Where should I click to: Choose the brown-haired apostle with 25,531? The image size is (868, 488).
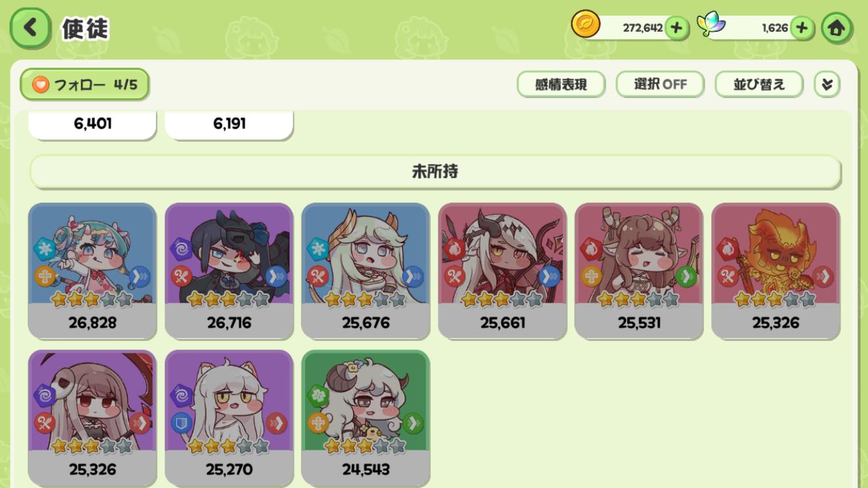coord(639,271)
